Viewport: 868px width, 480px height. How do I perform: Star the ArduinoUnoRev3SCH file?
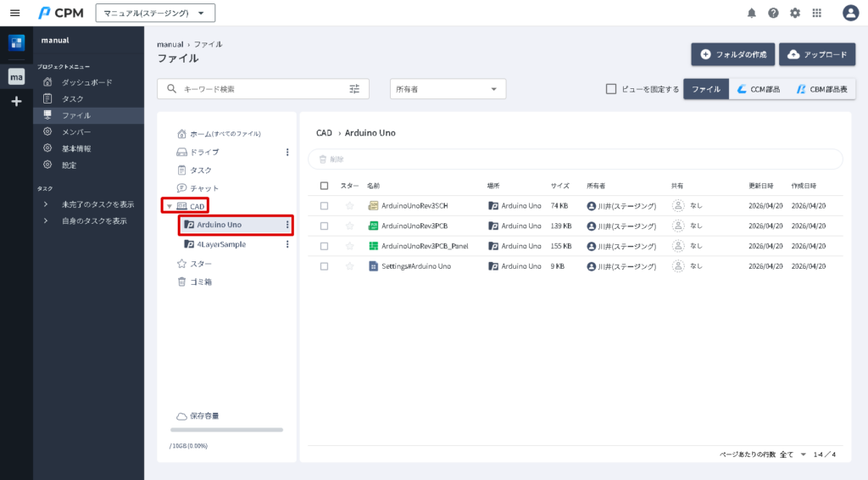pos(349,205)
